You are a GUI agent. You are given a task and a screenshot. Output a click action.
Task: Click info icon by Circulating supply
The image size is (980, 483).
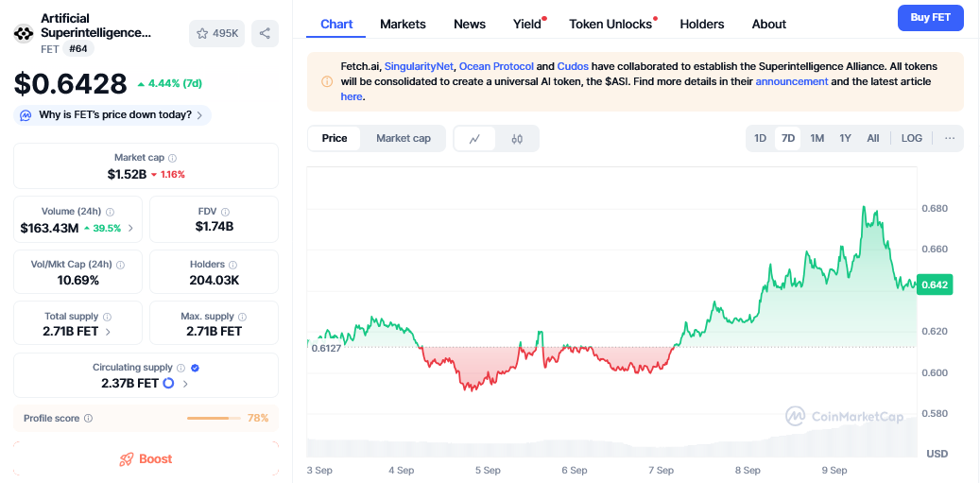tap(181, 368)
